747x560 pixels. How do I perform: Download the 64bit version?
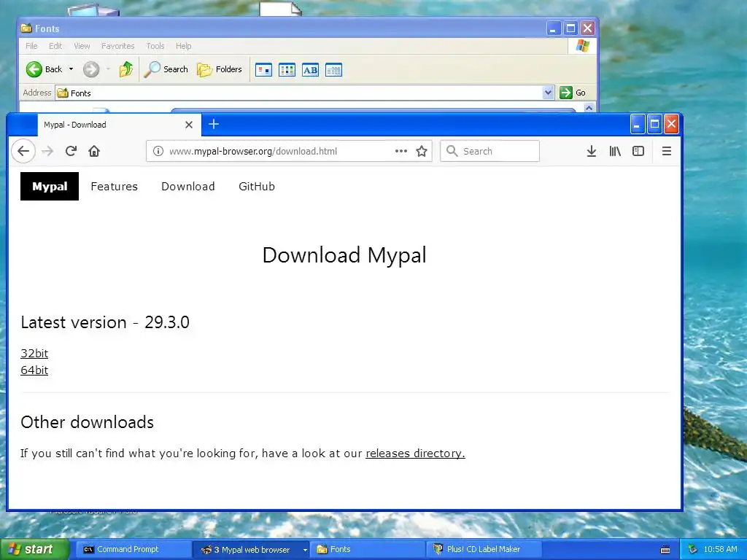pyautogui.click(x=34, y=370)
